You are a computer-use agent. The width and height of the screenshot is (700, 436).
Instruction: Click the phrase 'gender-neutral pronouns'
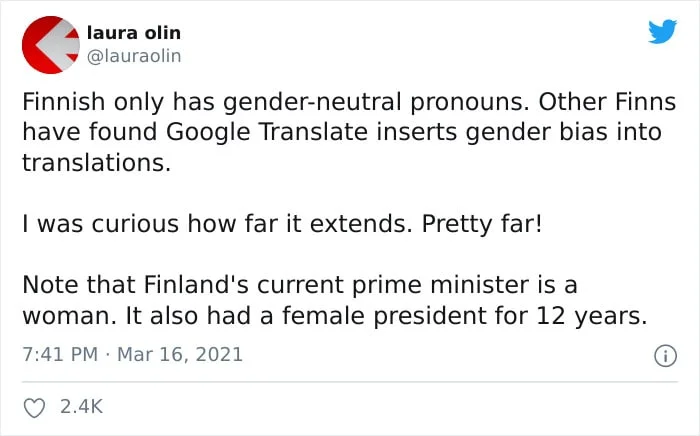(x=379, y=102)
